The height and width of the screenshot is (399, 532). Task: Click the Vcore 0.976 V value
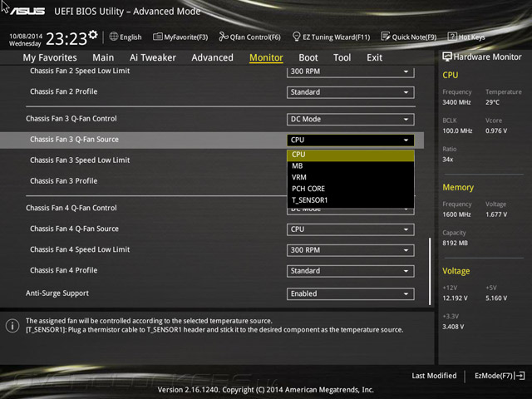tap(496, 131)
